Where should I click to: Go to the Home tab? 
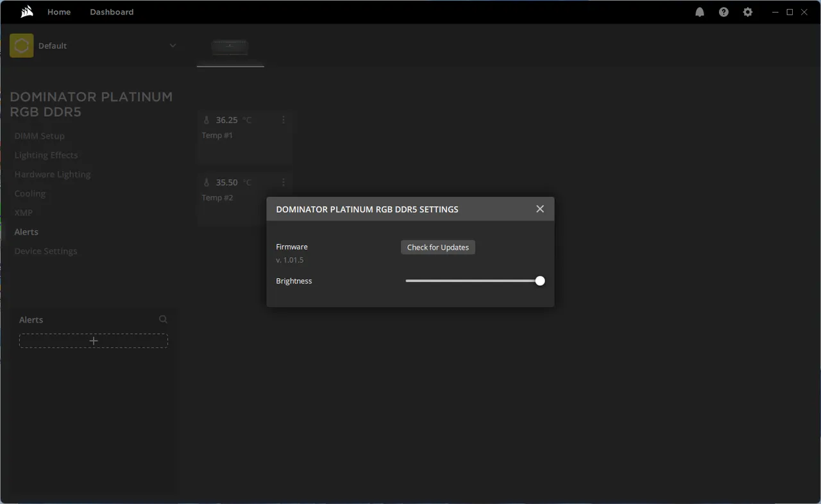pyautogui.click(x=59, y=12)
